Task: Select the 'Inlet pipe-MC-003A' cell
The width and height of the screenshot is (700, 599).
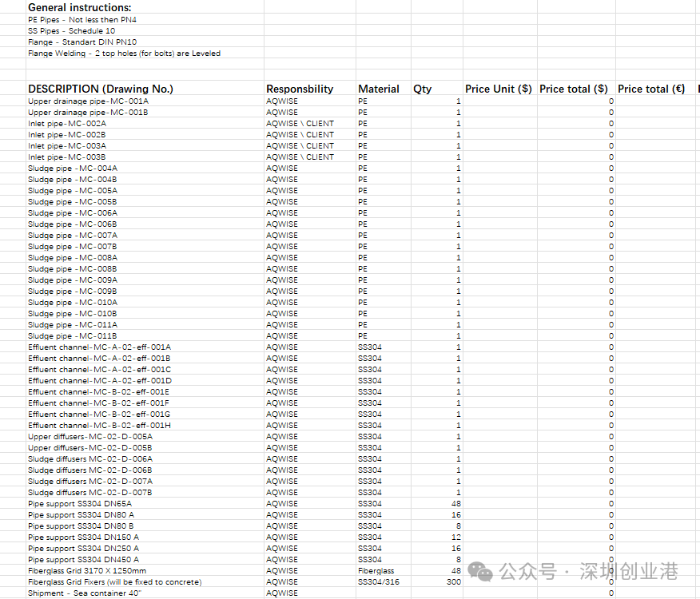Action: [x=145, y=145]
